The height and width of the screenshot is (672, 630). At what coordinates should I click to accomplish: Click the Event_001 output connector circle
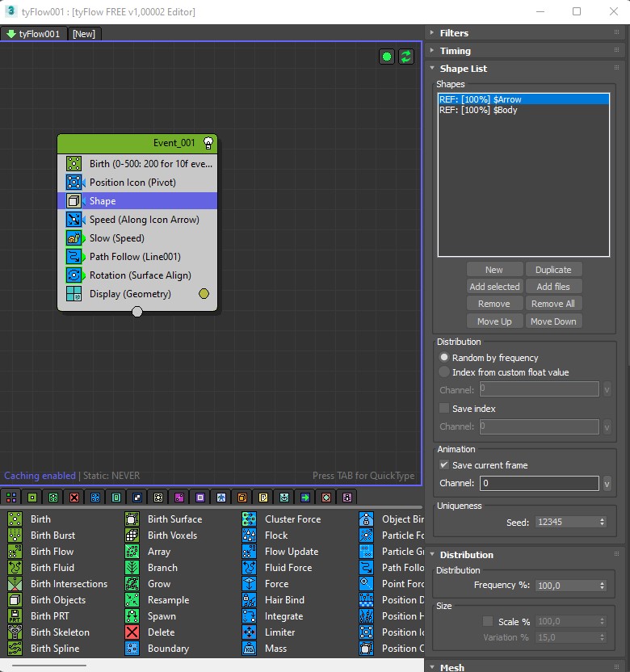(137, 312)
